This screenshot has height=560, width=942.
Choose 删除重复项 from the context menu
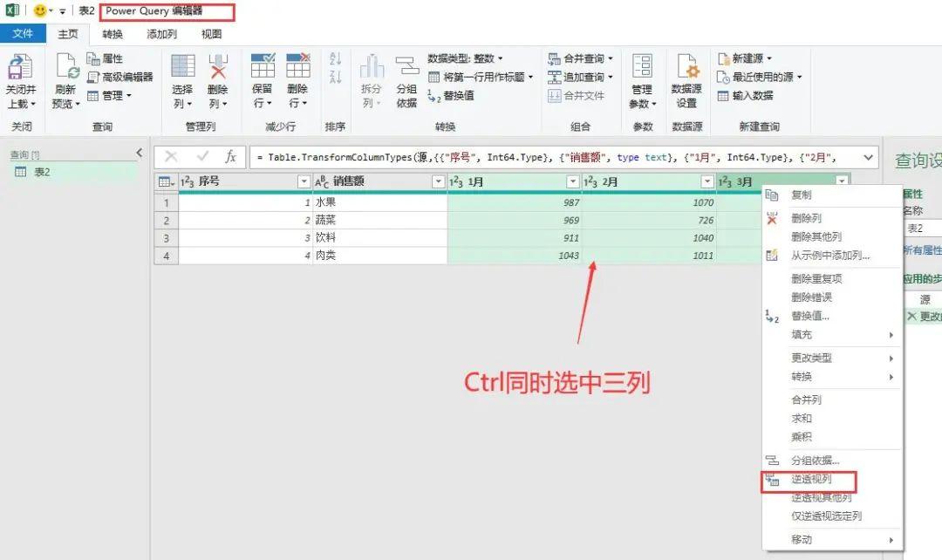click(816, 279)
